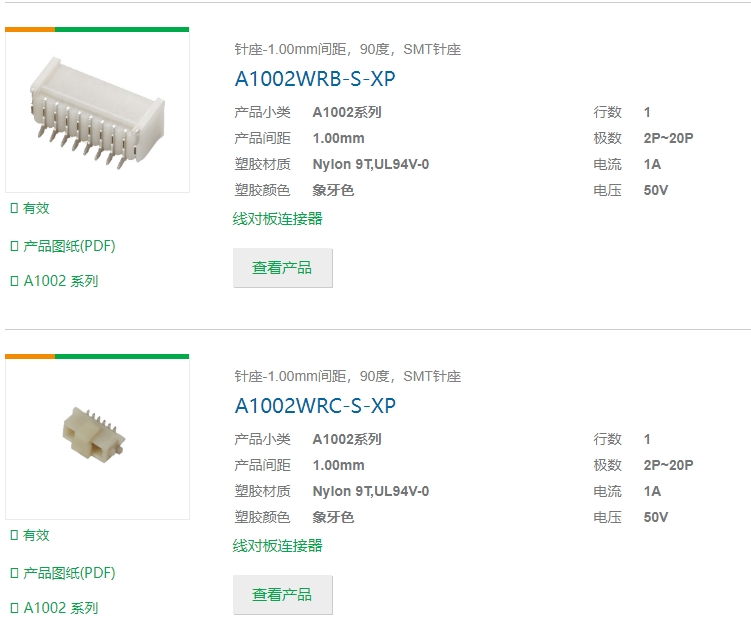
Task: Open the A1002WRC-S-XP product title link
Action: click(x=315, y=406)
